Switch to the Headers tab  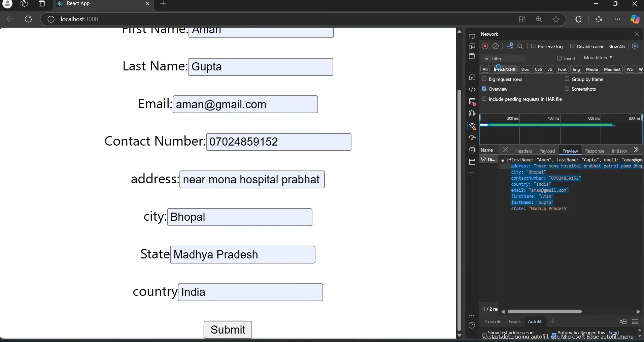[523, 151]
